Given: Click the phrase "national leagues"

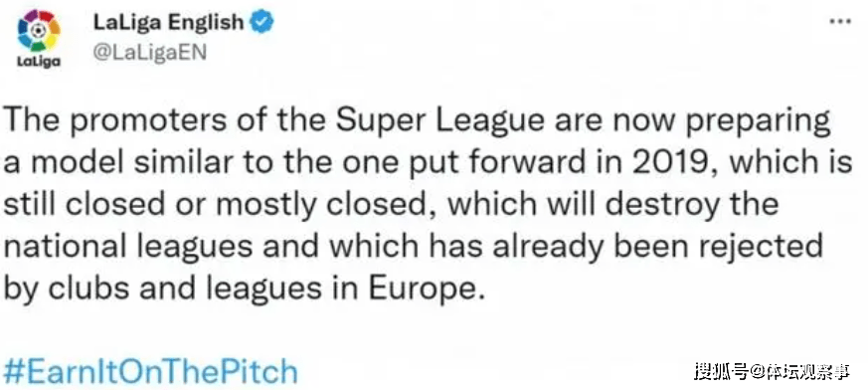Looking at the screenshot, I should [128, 246].
